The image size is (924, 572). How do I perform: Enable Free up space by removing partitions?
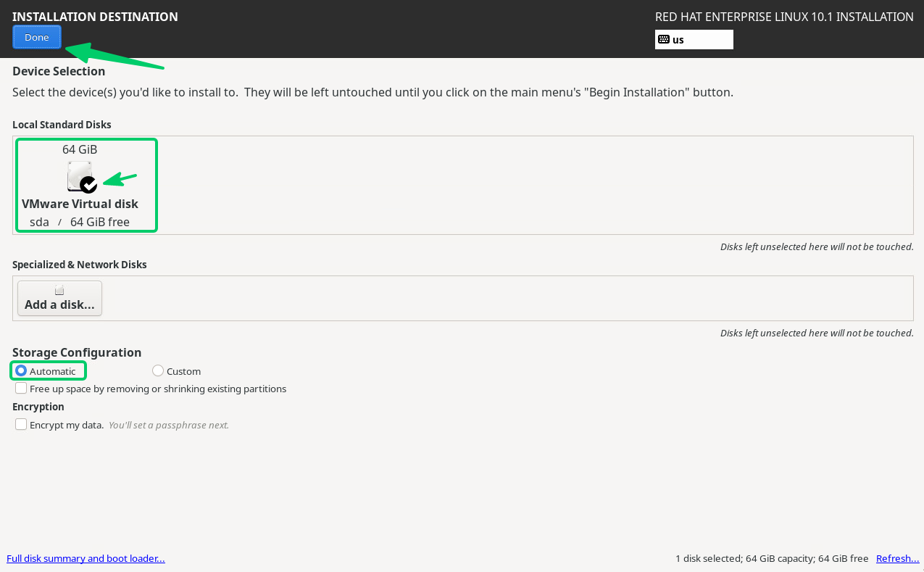(x=21, y=389)
